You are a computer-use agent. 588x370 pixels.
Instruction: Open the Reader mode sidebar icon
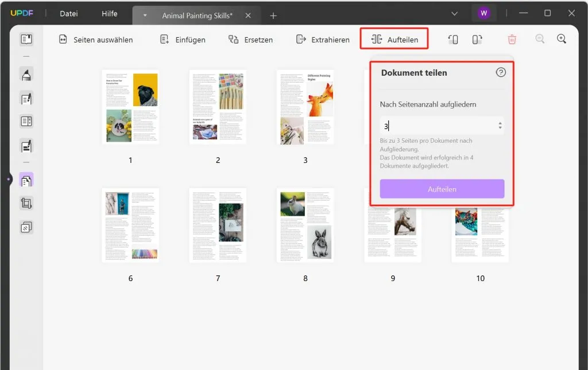26,39
